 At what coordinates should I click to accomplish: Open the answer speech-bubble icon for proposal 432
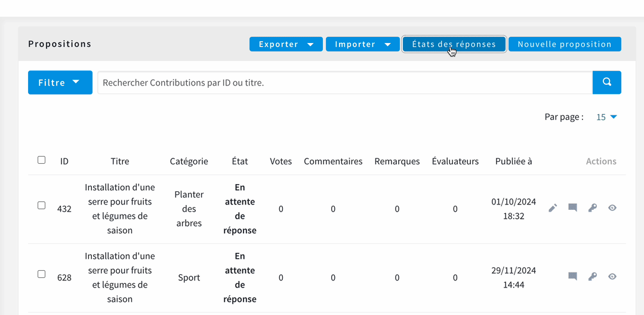click(572, 207)
